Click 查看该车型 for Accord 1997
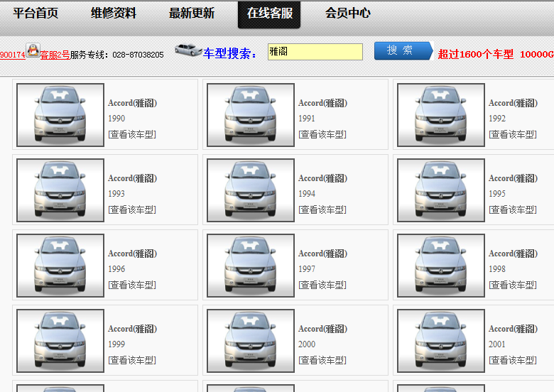554x392 pixels. click(322, 285)
